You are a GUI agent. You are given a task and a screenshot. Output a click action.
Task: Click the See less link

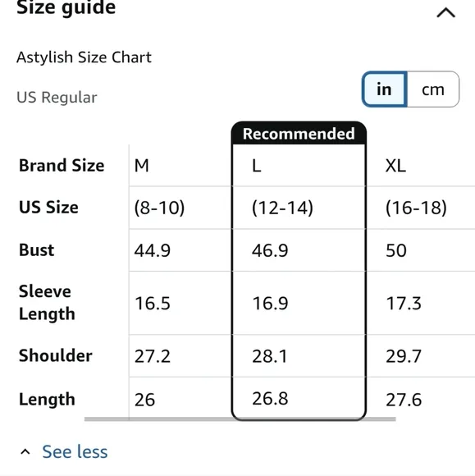coord(75,451)
